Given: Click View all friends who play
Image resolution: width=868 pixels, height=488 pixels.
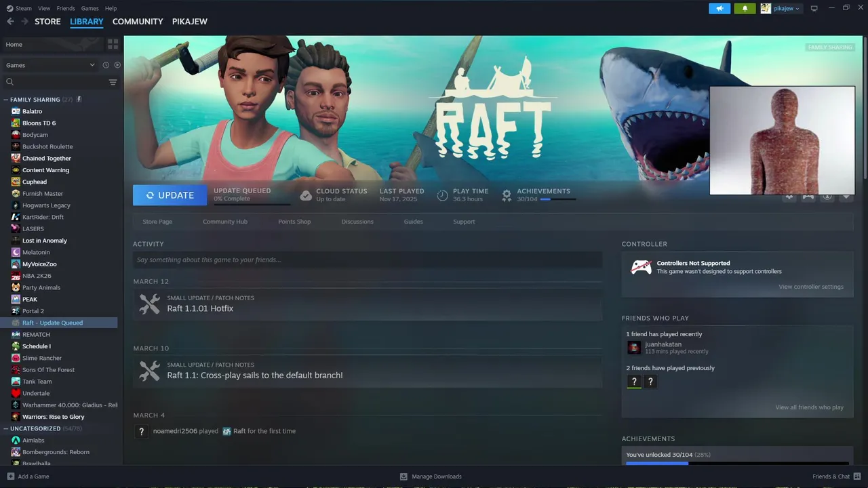Looking at the screenshot, I should (809, 407).
